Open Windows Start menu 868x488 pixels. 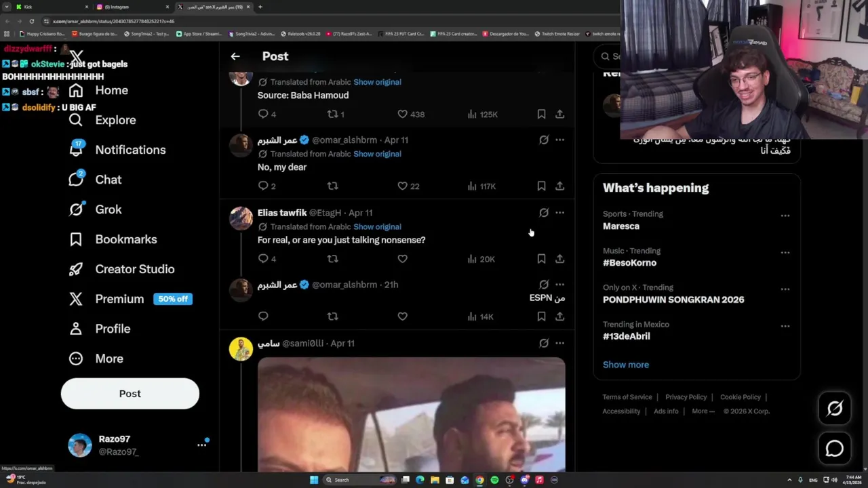314,480
